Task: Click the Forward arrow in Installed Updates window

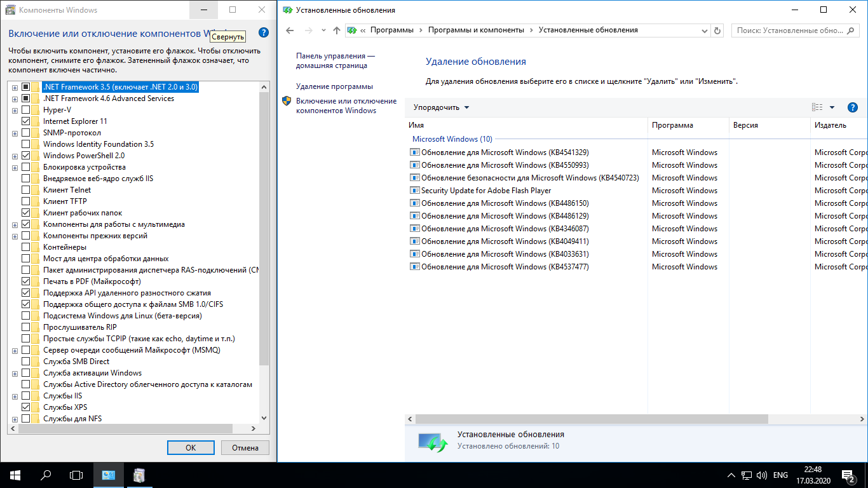Action: click(x=309, y=30)
